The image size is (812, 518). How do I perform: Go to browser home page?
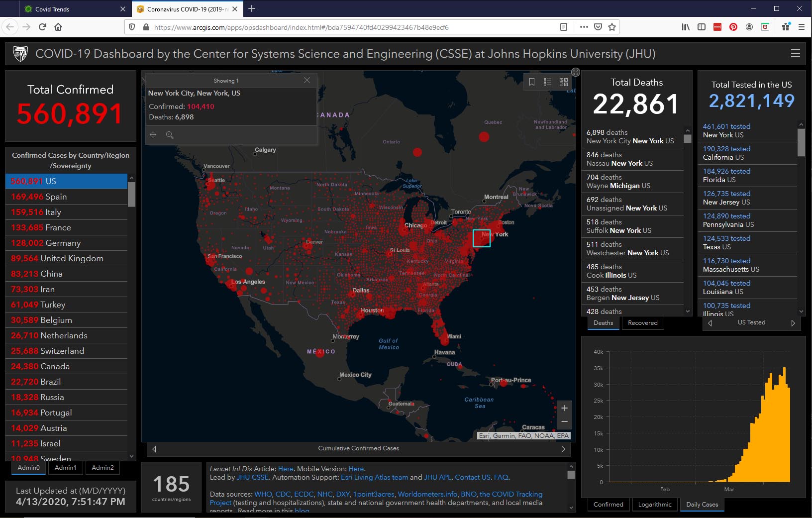(58, 27)
